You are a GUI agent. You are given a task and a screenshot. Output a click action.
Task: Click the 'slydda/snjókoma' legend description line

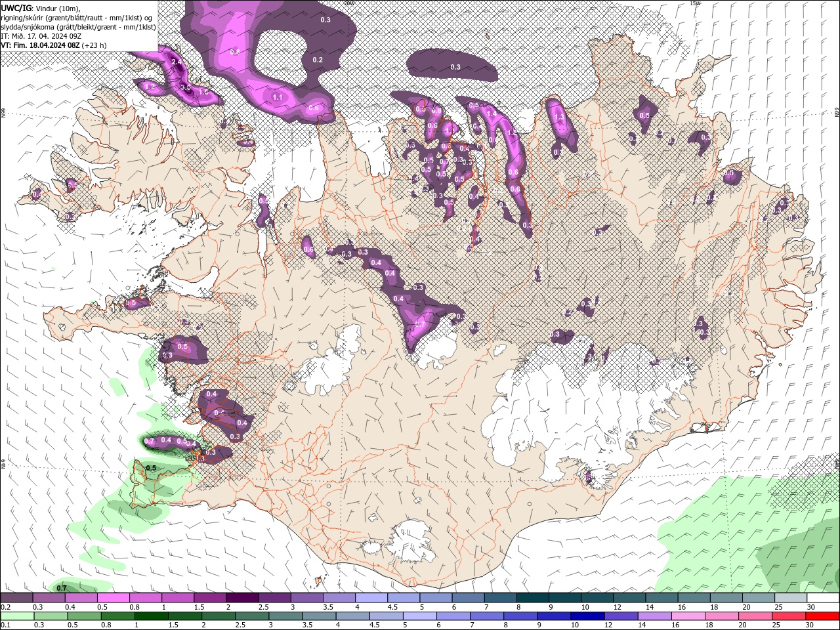point(78,27)
